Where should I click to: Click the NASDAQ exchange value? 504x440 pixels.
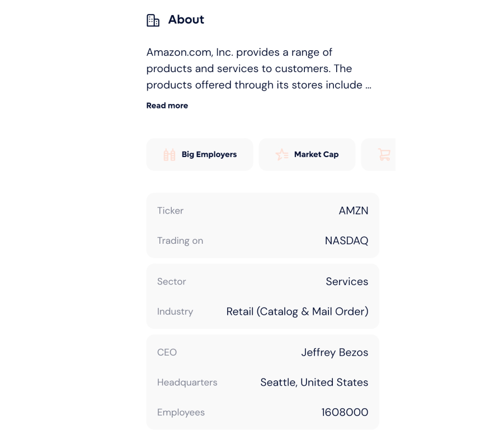346,240
